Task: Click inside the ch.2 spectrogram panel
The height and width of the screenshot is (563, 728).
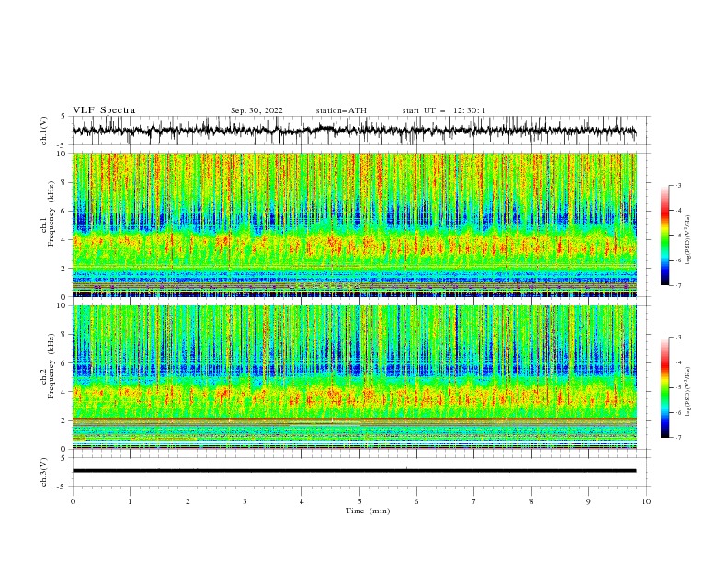Action: pos(354,377)
